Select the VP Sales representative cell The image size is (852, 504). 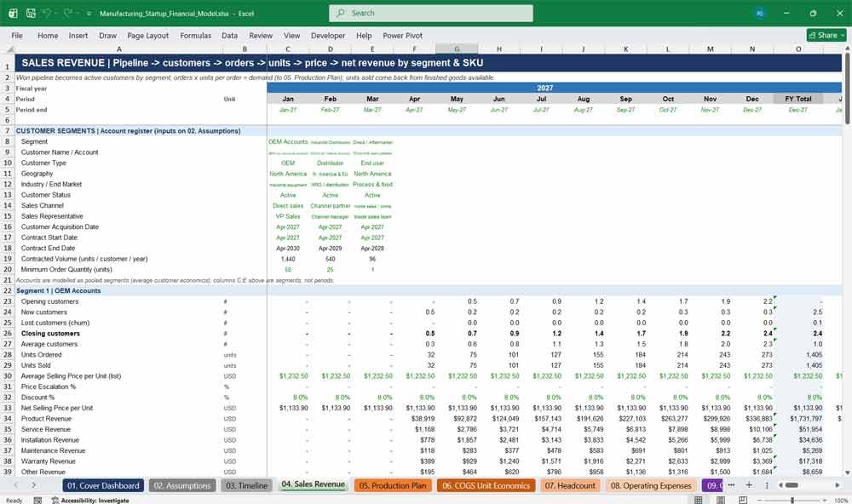(x=288, y=216)
